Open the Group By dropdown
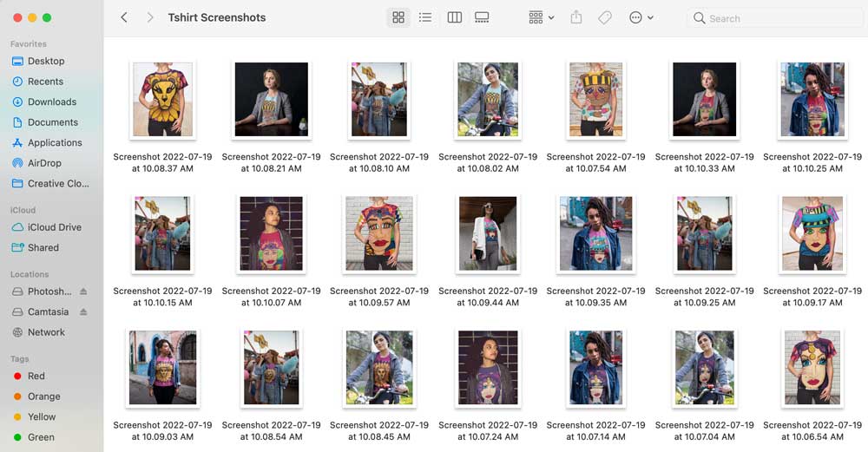The image size is (868, 452). [x=541, y=17]
